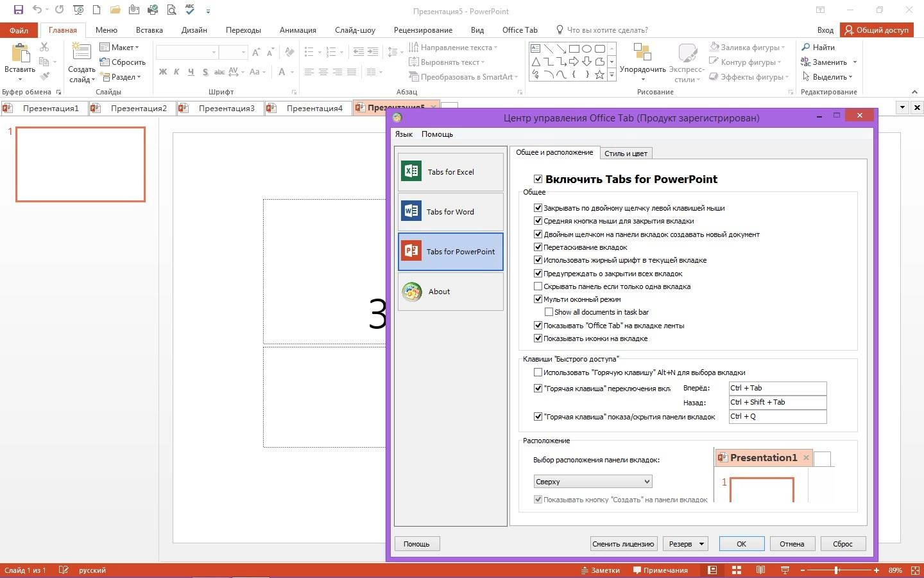Open Tabs for Word settings
Screen dimensions: 924x578
[x=450, y=211]
